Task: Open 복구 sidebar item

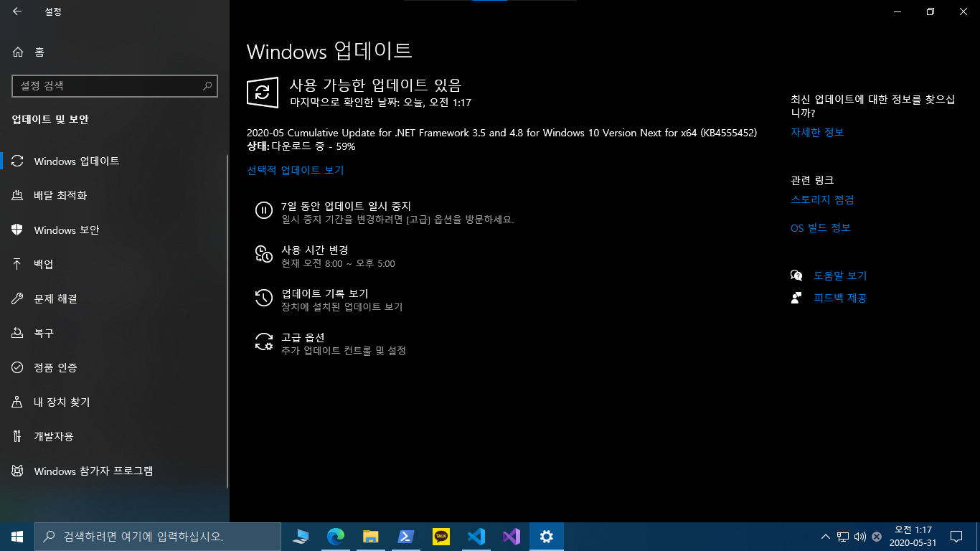Action: 115,333
